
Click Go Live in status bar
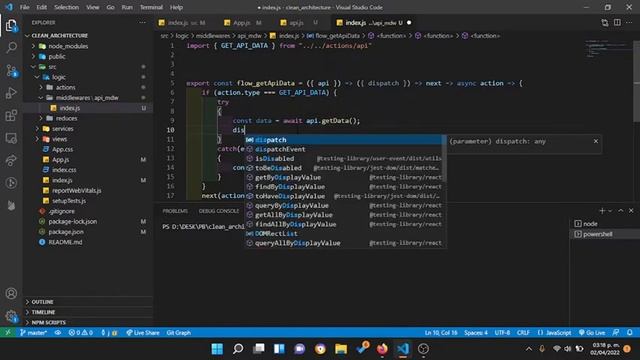[x=592, y=333]
